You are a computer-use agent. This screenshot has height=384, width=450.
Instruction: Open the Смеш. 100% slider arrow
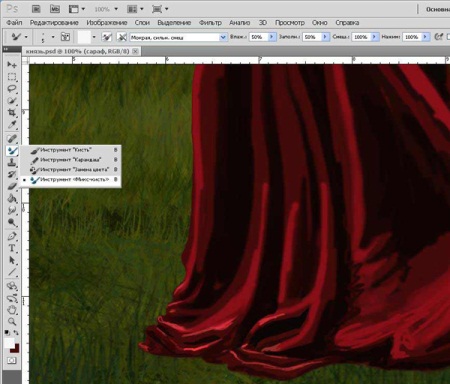click(x=375, y=37)
